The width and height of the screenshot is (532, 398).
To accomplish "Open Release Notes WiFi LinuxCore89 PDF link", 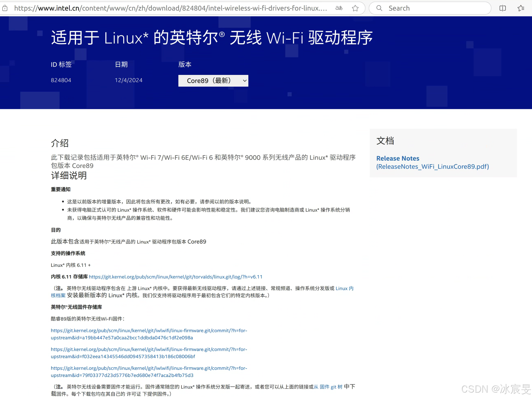I will point(432,162).
